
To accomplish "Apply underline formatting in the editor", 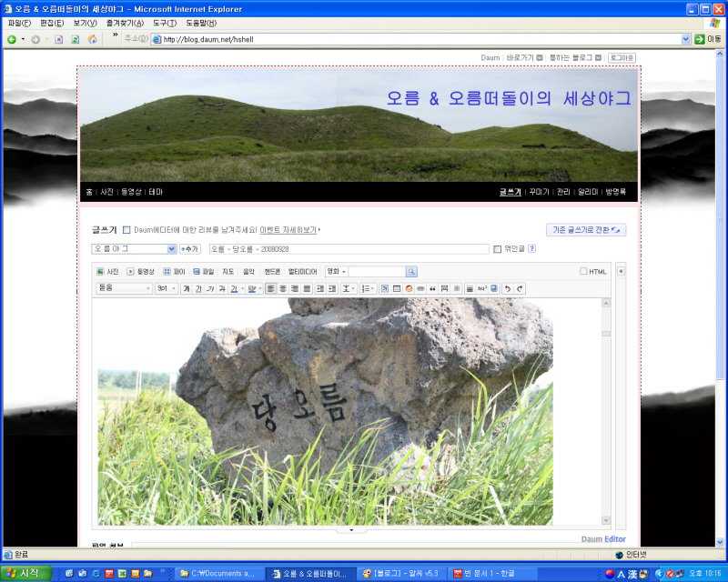I will (198, 288).
